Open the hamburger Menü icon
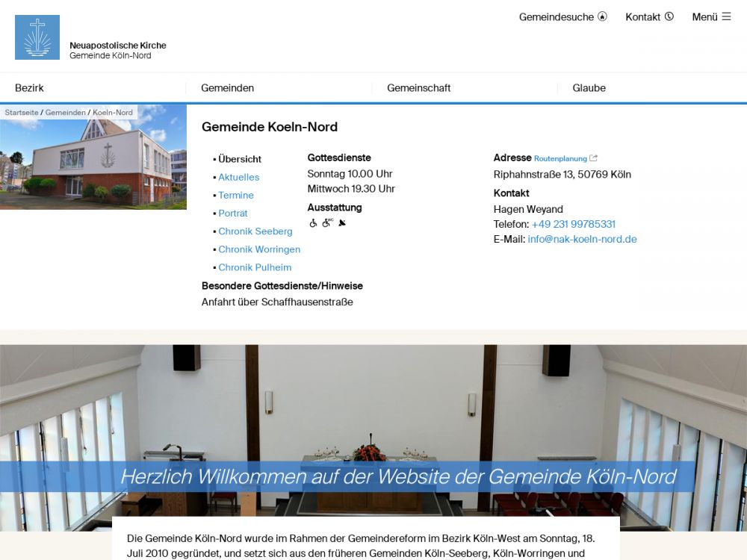 click(x=726, y=16)
